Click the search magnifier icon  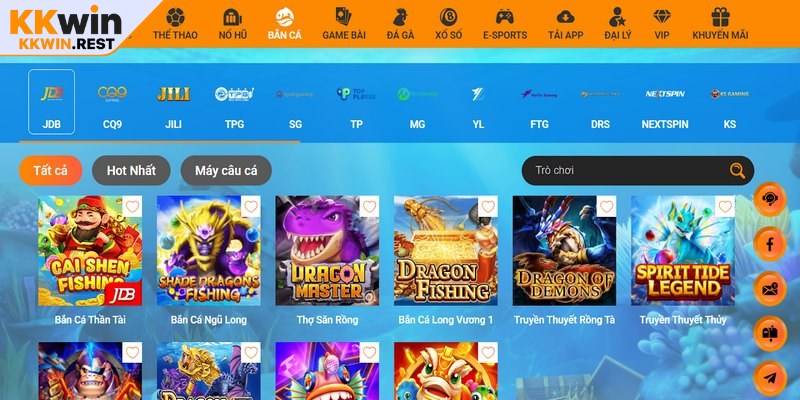(737, 170)
